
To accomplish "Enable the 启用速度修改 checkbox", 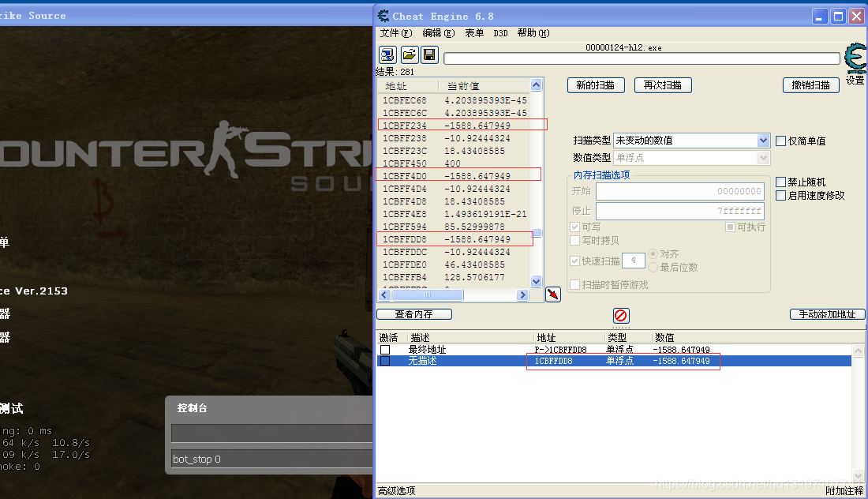I will click(x=781, y=196).
